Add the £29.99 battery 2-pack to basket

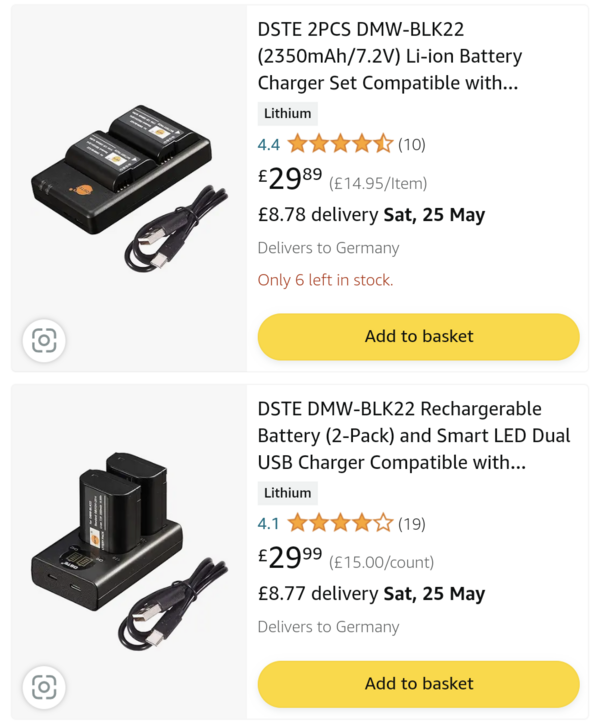pyautogui.click(x=418, y=684)
